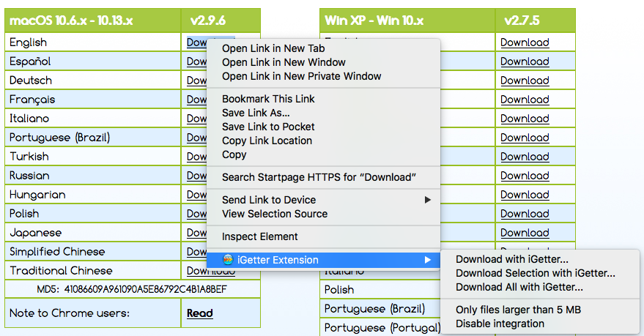Search Startpage HTTPS for "Download"
The height and width of the screenshot is (336, 644).
coord(319,177)
